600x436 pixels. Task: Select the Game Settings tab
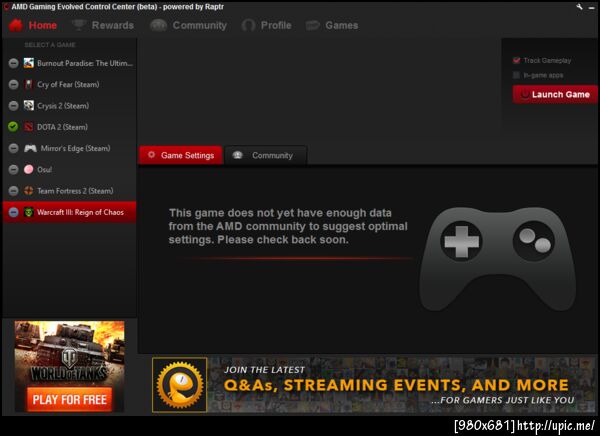(181, 155)
